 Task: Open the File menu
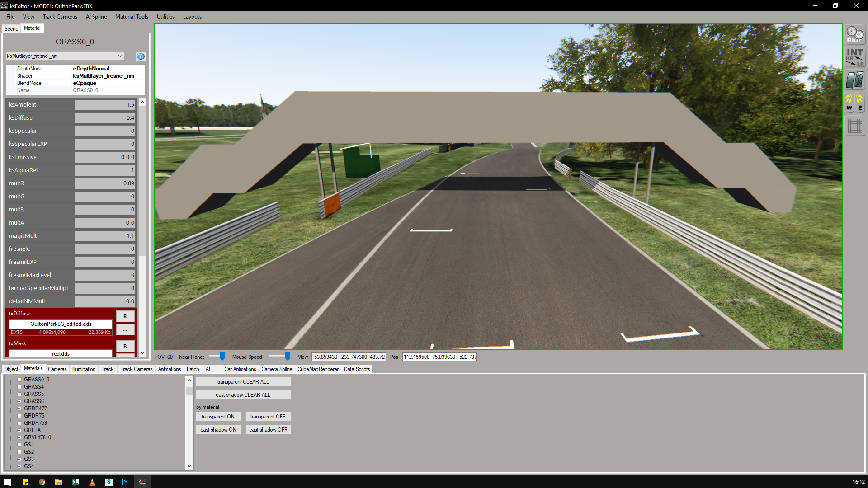coord(10,17)
